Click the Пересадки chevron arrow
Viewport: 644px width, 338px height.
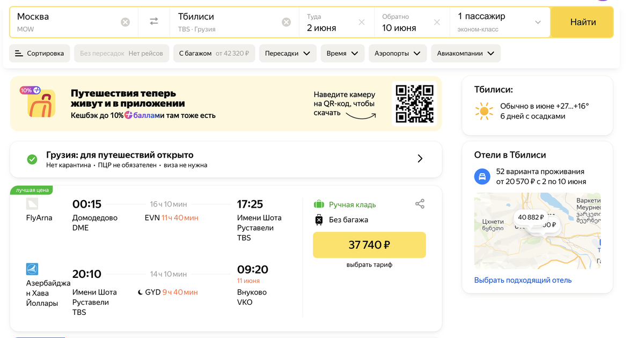(306, 54)
